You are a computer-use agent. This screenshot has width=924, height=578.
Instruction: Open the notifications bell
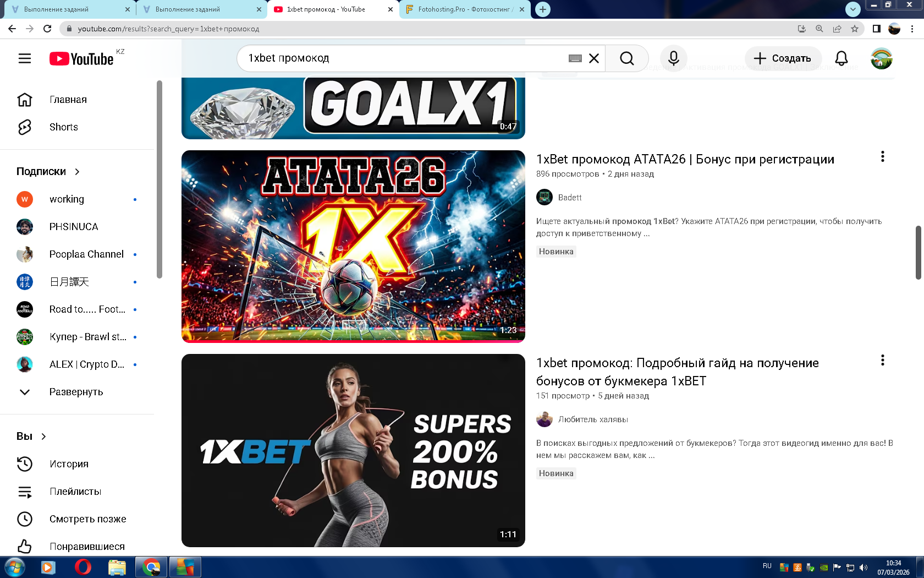pos(842,58)
